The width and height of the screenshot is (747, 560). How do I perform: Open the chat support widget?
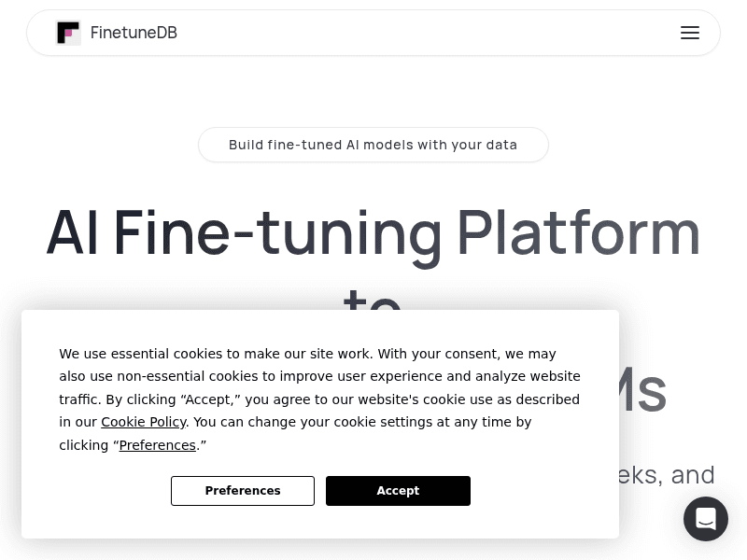[706, 519]
